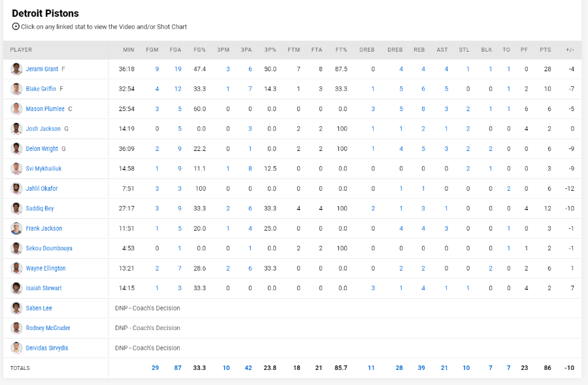Sort by the FG% column header

point(199,50)
